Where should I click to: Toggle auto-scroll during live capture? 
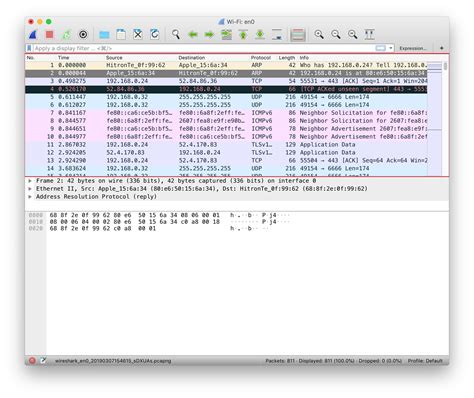point(277,34)
